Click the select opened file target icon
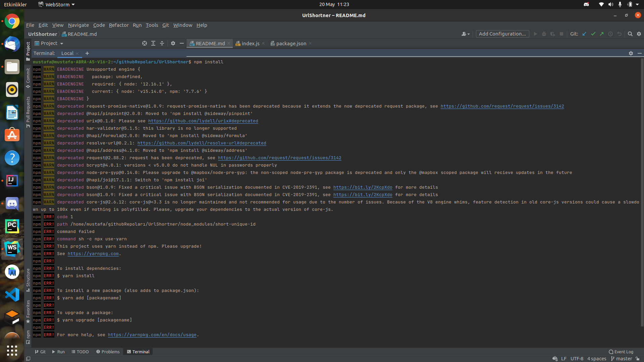 click(x=145, y=44)
